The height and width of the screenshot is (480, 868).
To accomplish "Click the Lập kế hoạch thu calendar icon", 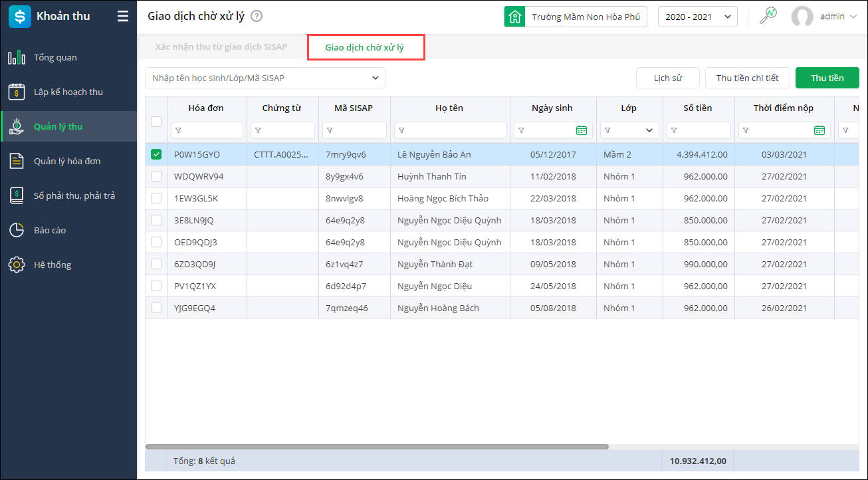I will pos(17,92).
